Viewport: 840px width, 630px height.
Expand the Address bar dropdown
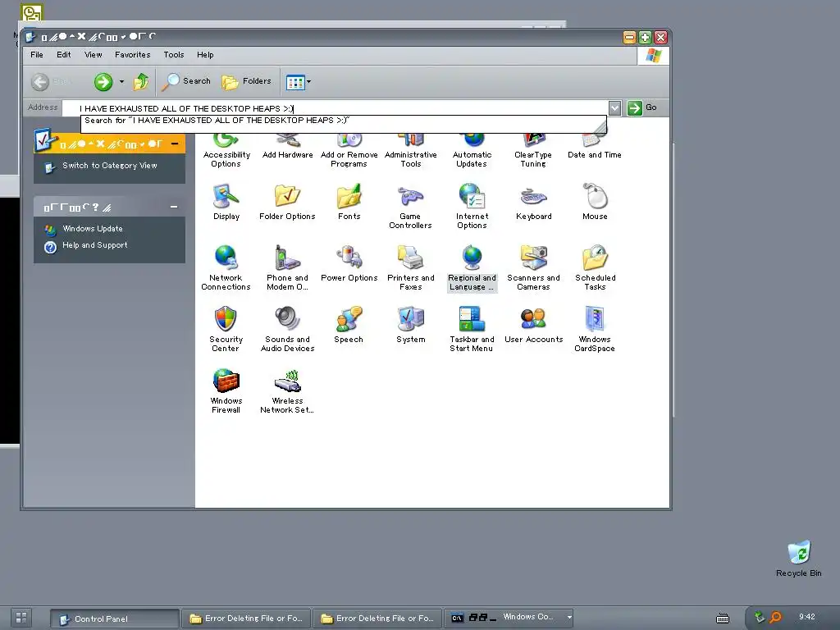(615, 108)
